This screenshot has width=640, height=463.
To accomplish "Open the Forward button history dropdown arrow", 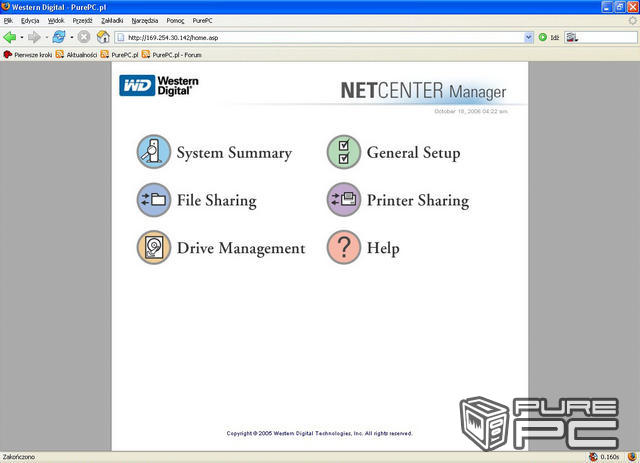I will click(x=46, y=37).
